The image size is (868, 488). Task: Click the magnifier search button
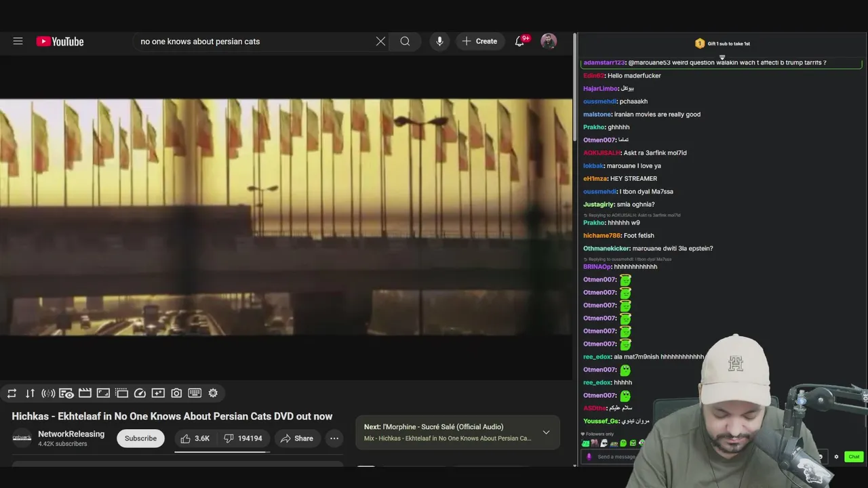405,41
